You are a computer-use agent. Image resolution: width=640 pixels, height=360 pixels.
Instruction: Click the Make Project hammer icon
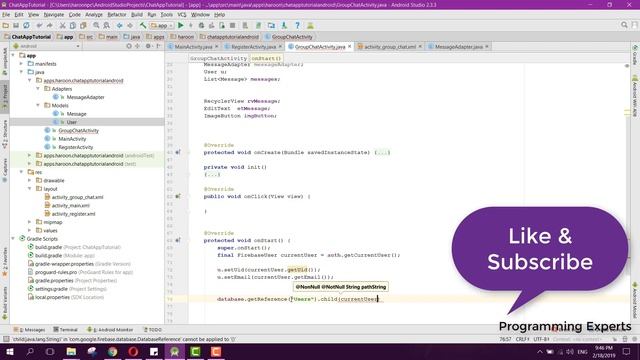(x=143, y=25)
